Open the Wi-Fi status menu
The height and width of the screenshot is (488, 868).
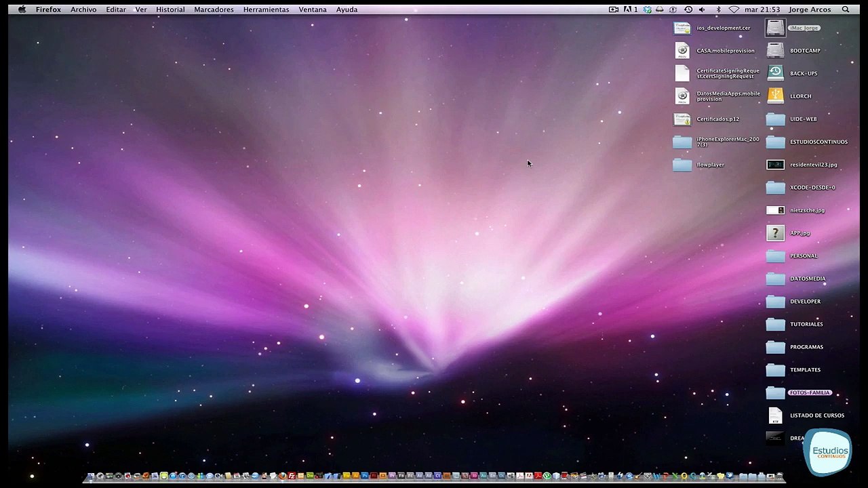[x=734, y=9]
